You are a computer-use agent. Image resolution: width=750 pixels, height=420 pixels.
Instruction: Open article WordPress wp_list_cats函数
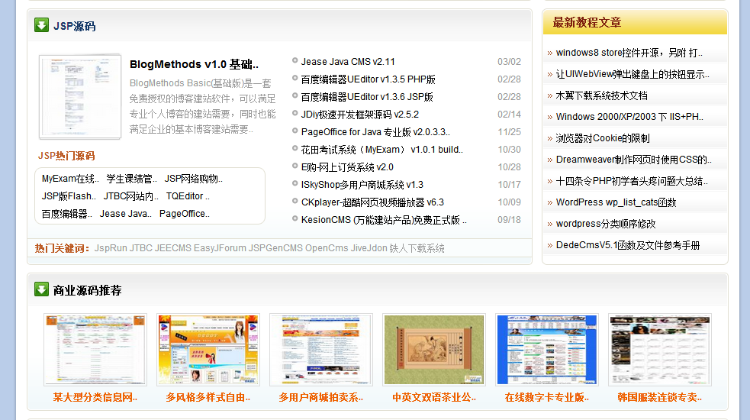[x=616, y=203]
